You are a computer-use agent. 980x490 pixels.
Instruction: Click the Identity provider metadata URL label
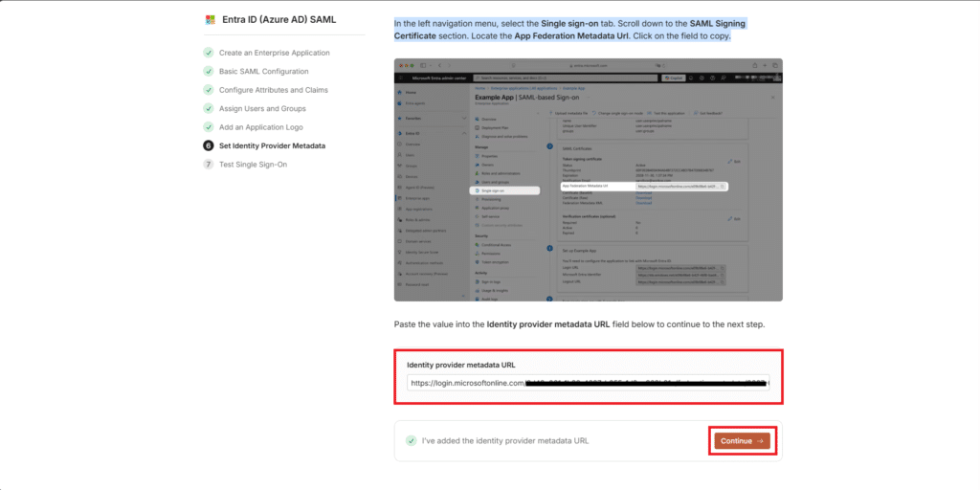pos(461,365)
